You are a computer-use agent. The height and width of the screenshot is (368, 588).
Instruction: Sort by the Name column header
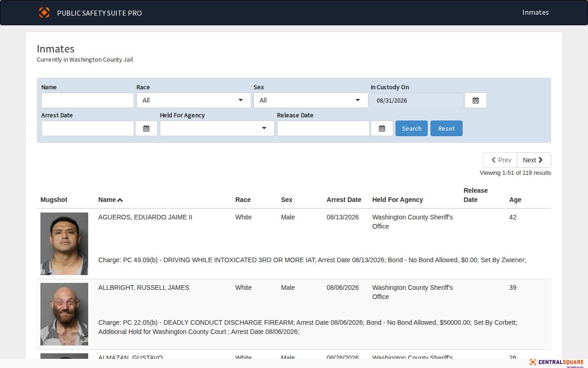110,200
